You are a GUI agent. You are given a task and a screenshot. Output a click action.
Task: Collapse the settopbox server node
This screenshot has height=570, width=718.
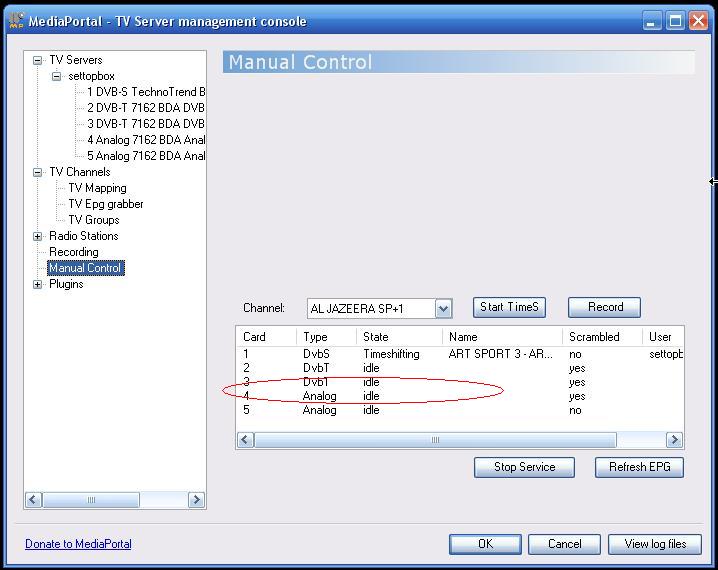pyautogui.click(x=56, y=76)
